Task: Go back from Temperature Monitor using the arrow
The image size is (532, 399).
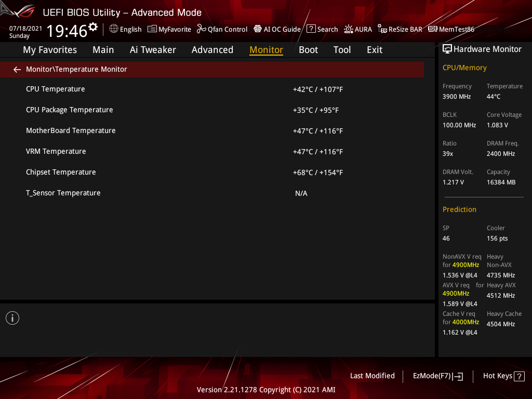Action: click(17, 69)
